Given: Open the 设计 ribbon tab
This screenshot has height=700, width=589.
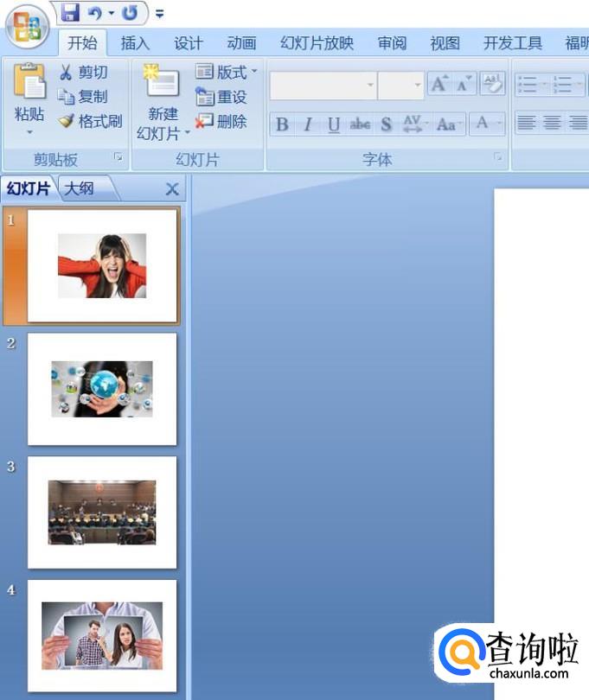Looking at the screenshot, I should pos(189,43).
